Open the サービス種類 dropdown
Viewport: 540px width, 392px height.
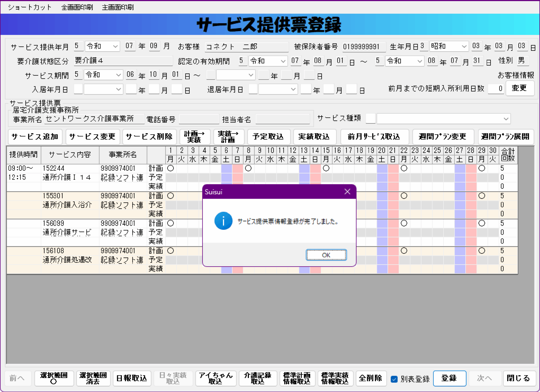[506, 119]
